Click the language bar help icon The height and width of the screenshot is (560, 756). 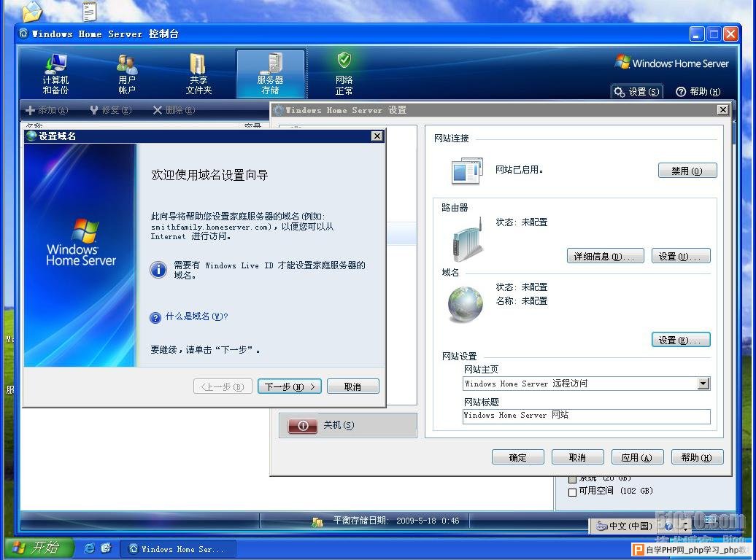(x=668, y=526)
